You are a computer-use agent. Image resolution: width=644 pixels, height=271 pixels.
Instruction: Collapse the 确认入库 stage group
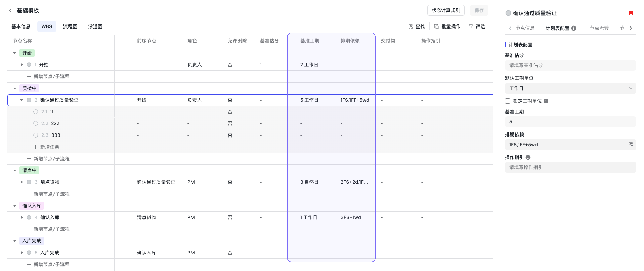(15, 206)
